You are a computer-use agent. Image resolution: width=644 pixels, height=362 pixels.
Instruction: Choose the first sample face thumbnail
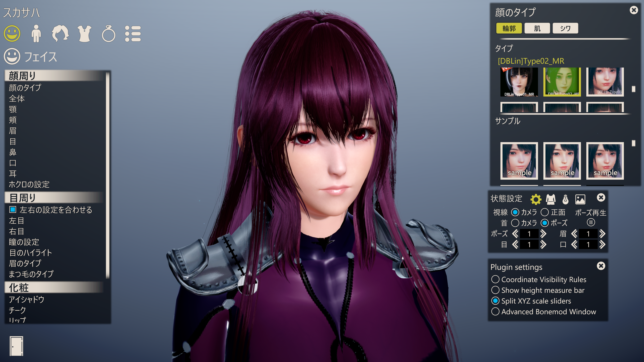pos(519,161)
